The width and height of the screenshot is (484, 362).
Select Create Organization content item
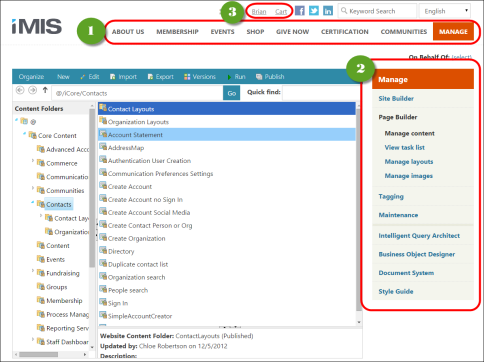pos(227,239)
